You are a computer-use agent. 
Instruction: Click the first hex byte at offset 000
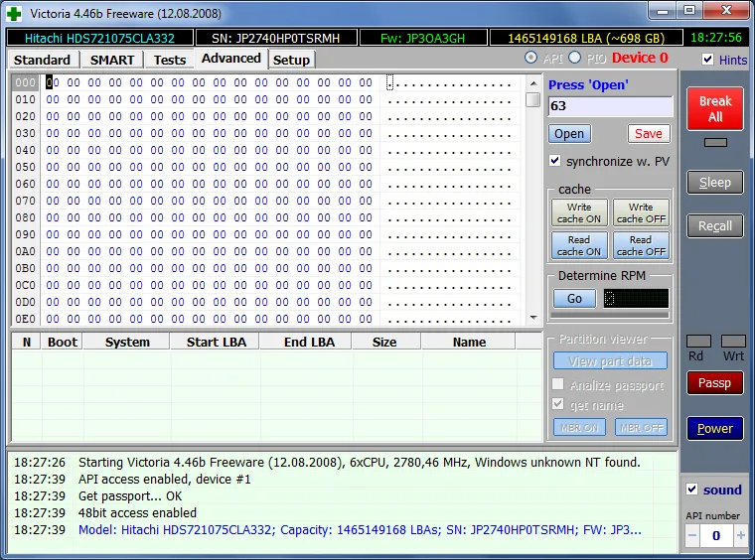coord(53,82)
